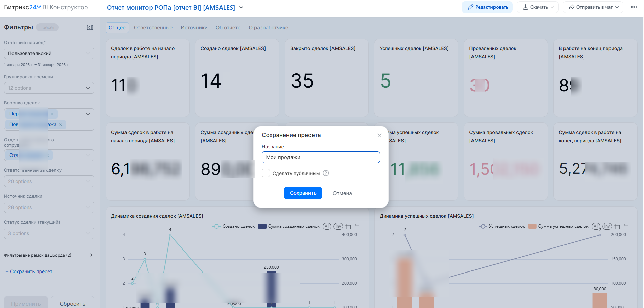Screen dimensions: 644x308
Task: Click the Название input field
Action: click(x=321, y=157)
